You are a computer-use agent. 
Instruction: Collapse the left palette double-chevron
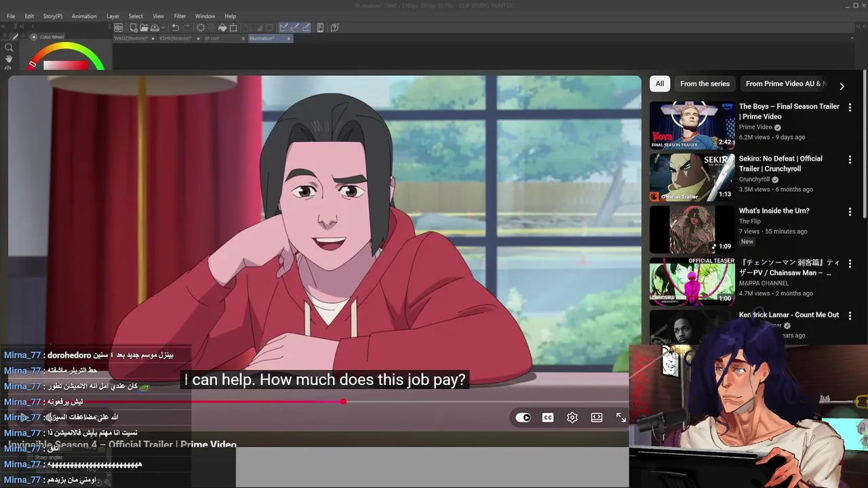click(x=5, y=26)
